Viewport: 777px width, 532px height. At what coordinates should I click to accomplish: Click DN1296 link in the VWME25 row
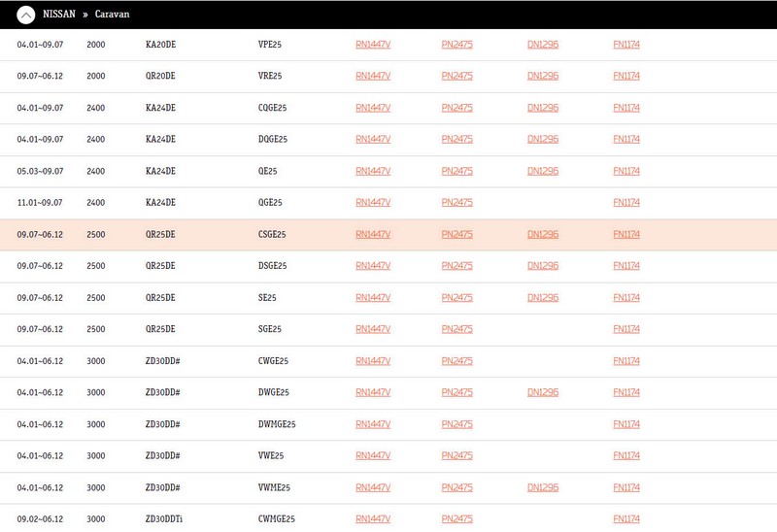(x=543, y=487)
